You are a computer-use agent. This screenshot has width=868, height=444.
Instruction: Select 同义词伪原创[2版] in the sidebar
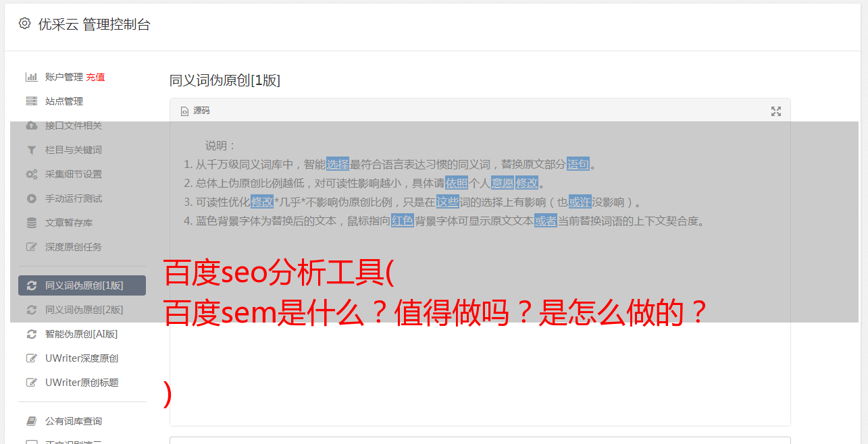pos(82,310)
